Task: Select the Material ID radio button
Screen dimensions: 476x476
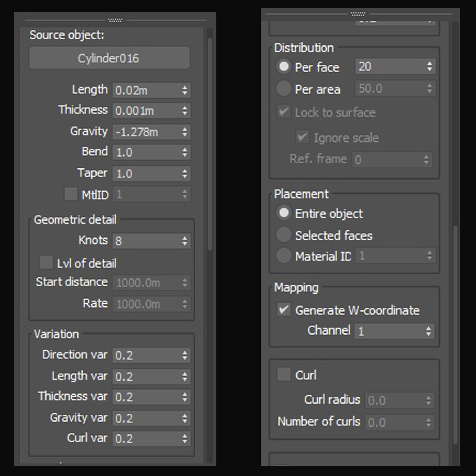Action: point(284,256)
